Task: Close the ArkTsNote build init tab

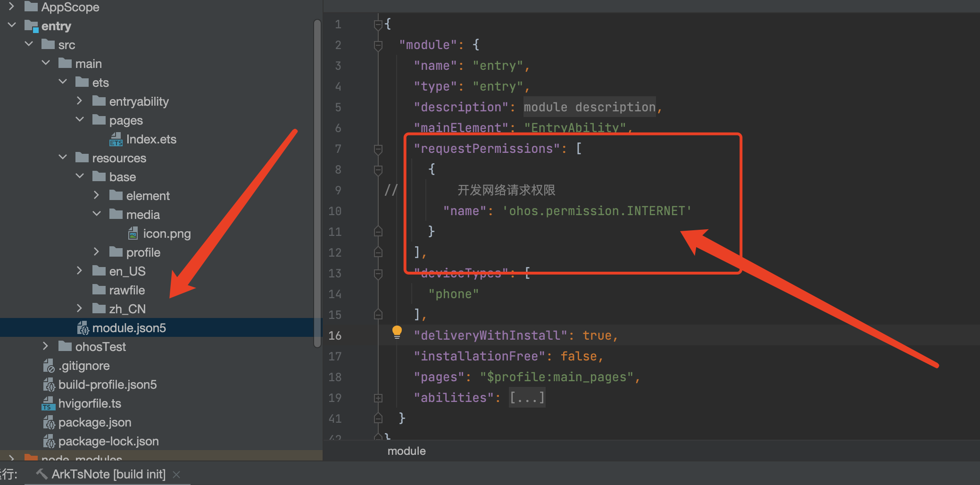Action: (x=176, y=474)
